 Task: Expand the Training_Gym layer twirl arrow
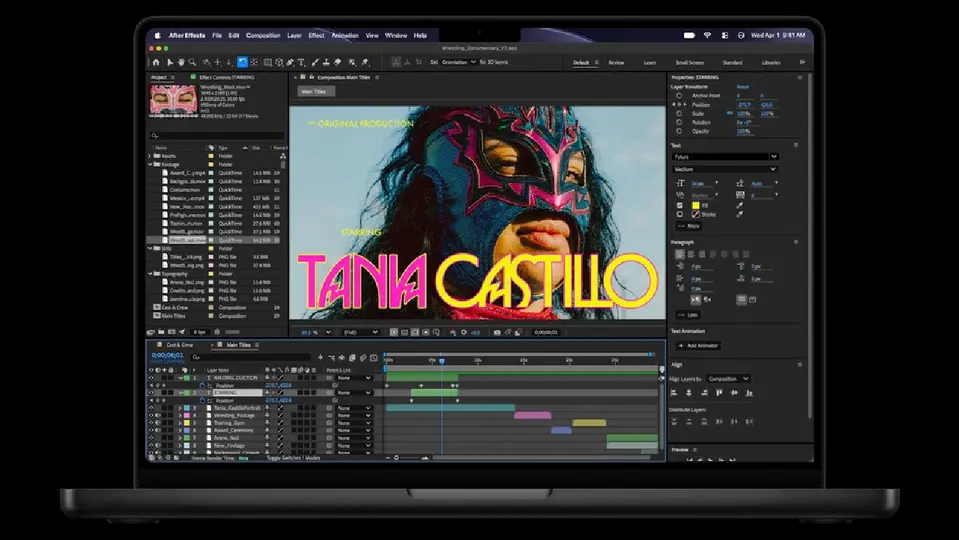180,423
